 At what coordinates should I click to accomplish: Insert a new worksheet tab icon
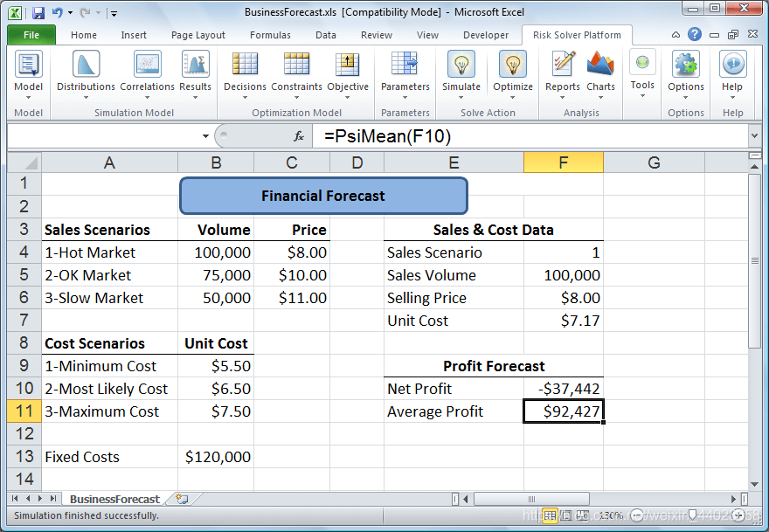pos(183,499)
